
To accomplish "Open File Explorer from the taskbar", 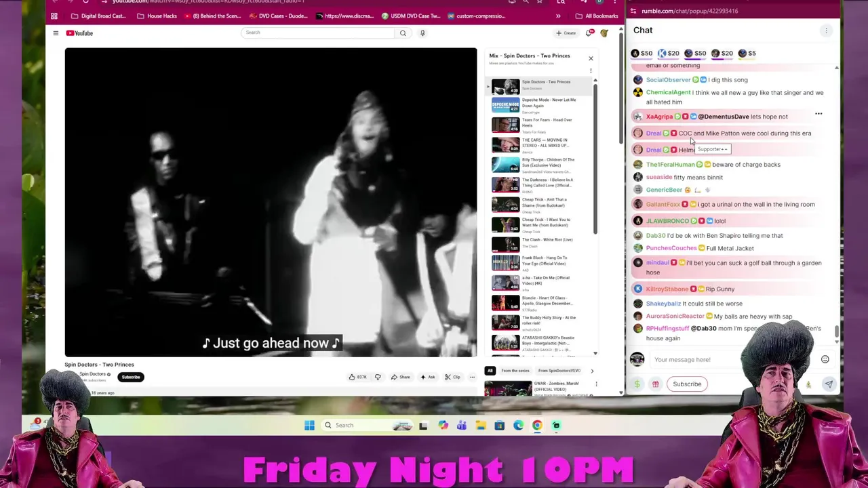I will click(480, 425).
